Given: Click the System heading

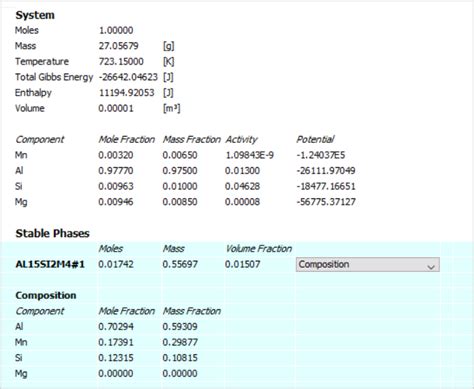Looking at the screenshot, I should click(35, 15).
